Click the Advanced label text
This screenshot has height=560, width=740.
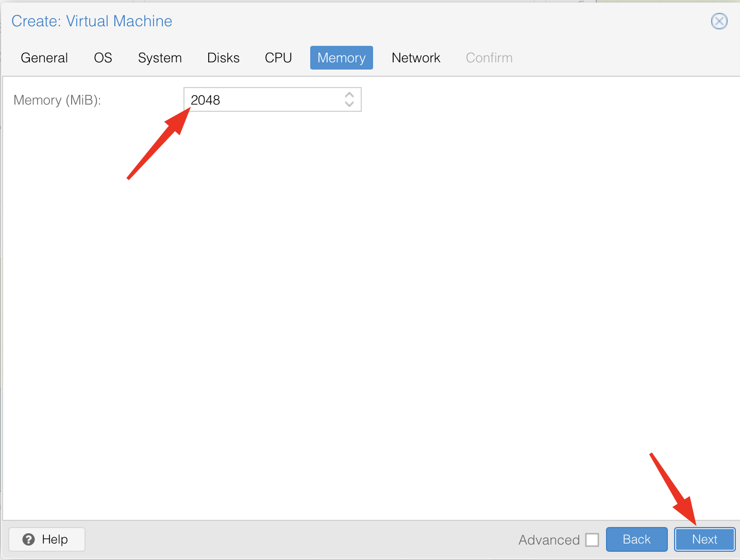(549, 540)
